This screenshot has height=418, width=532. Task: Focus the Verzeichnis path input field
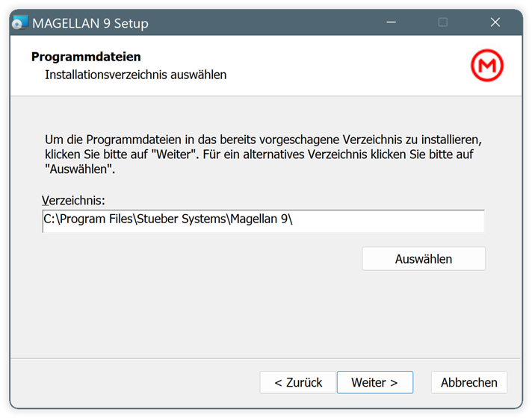pyautogui.click(x=263, y=221)
